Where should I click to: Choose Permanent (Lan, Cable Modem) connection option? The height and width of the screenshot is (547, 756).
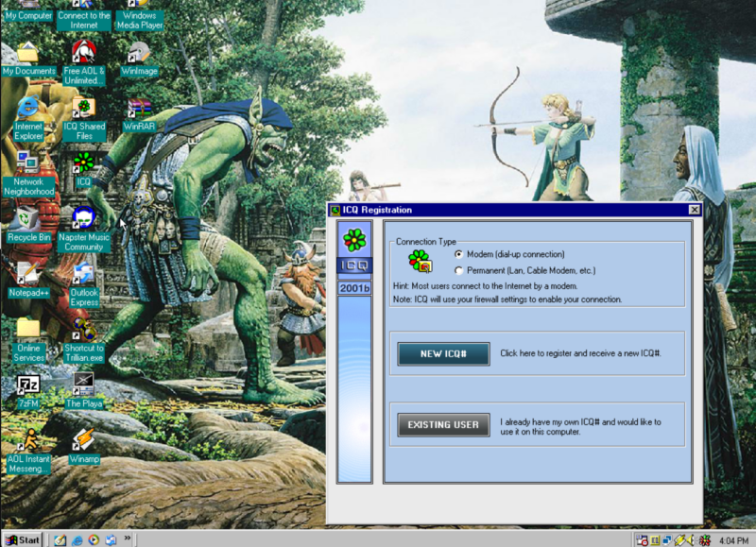[459, 270]
